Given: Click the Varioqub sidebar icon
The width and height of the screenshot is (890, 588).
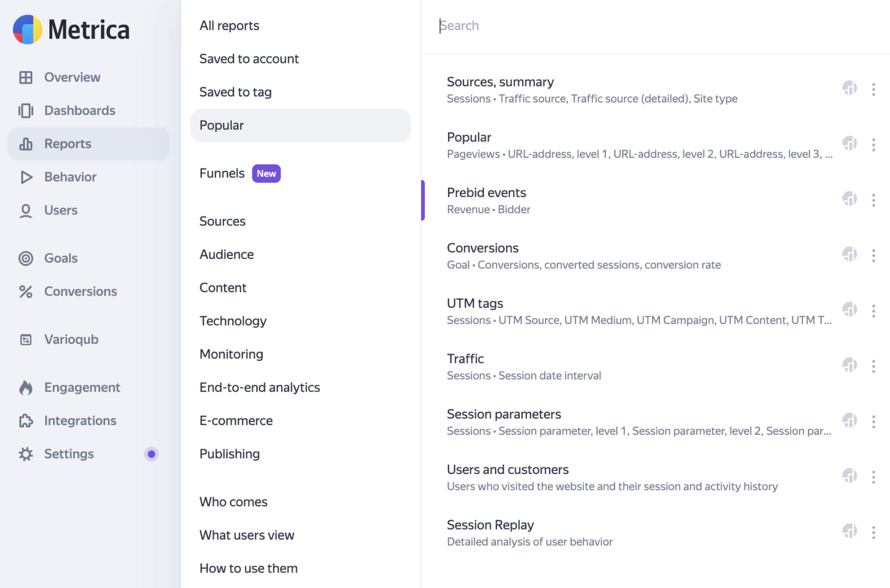Looking at the screenshot, I should pyautogui.click(x=25, y=340).
